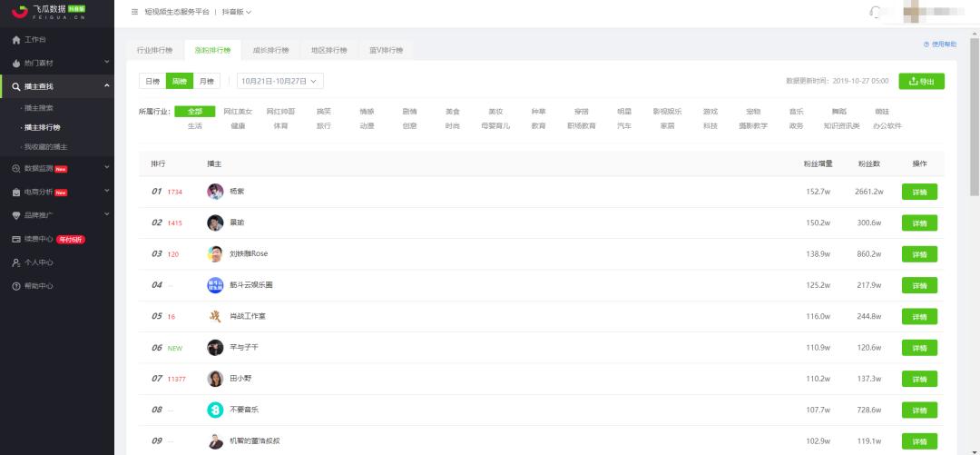This screenshot has height=455, width=980.
Task: Open 我收藏的播主 in sidebar
Action: [x=44, y=147]
